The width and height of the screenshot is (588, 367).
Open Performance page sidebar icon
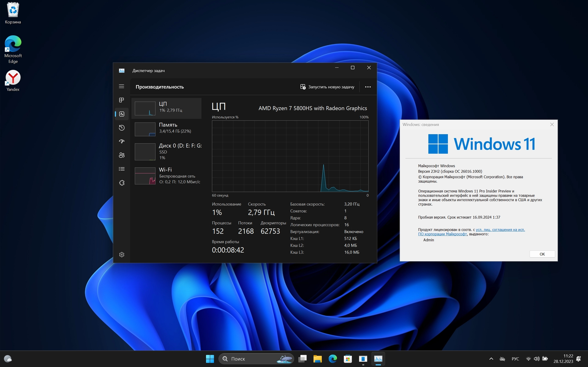122,114
